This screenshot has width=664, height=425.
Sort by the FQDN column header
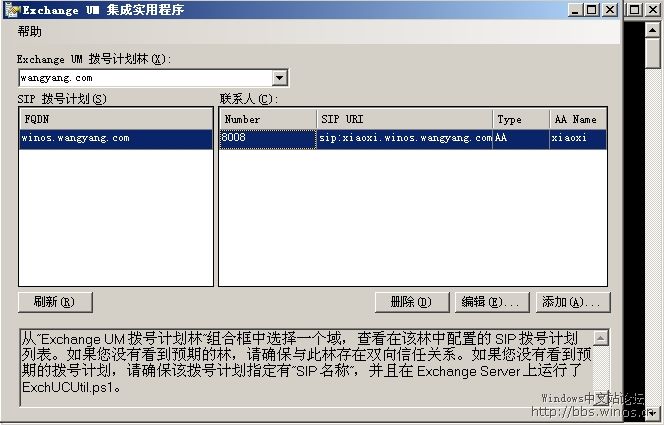click(x=115, y=119)
